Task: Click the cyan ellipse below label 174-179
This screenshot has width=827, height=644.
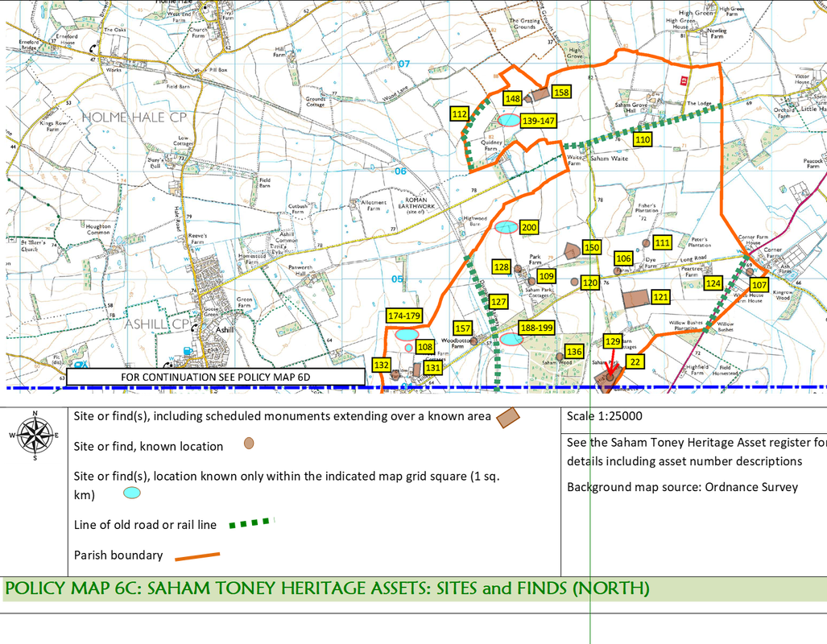Action: click(x=407, y=334)
